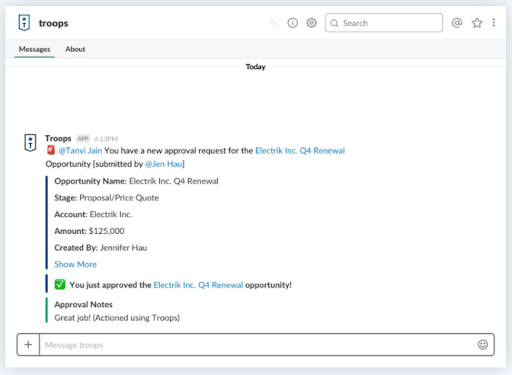Click the plus attach button
The image size is (512, 375).
[x=28, y=345]
